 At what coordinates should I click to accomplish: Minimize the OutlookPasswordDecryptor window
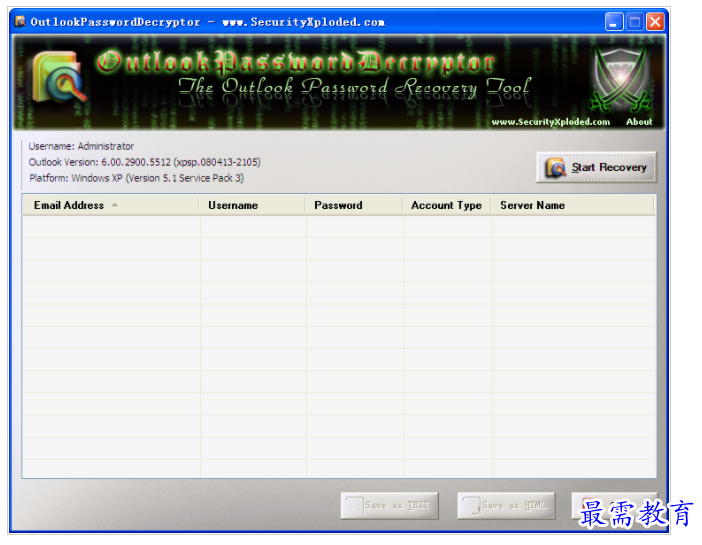click(x=614, y=21)
